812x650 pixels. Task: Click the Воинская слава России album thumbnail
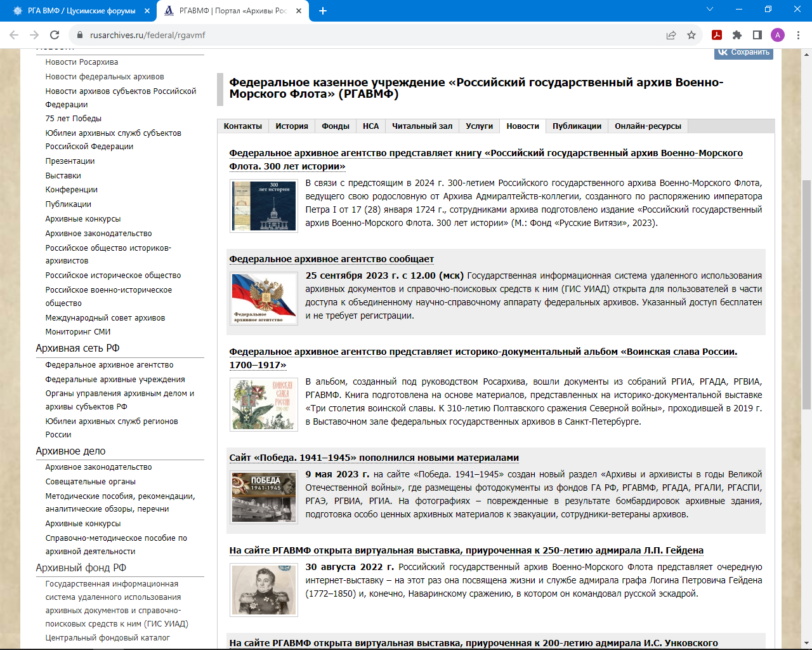[264, 404]
